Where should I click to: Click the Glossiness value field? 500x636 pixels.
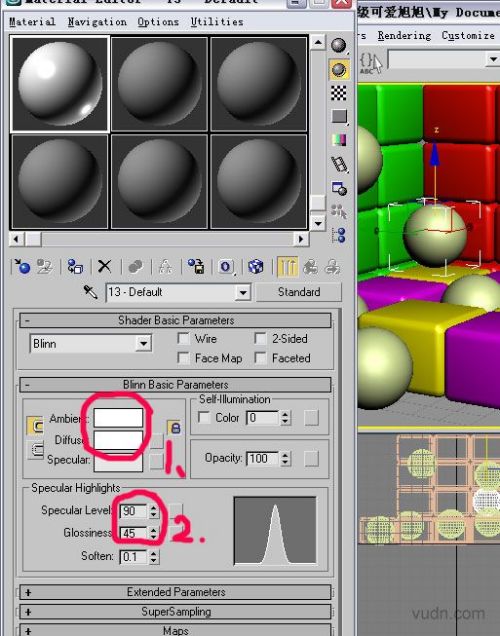[x=134, y=533]
